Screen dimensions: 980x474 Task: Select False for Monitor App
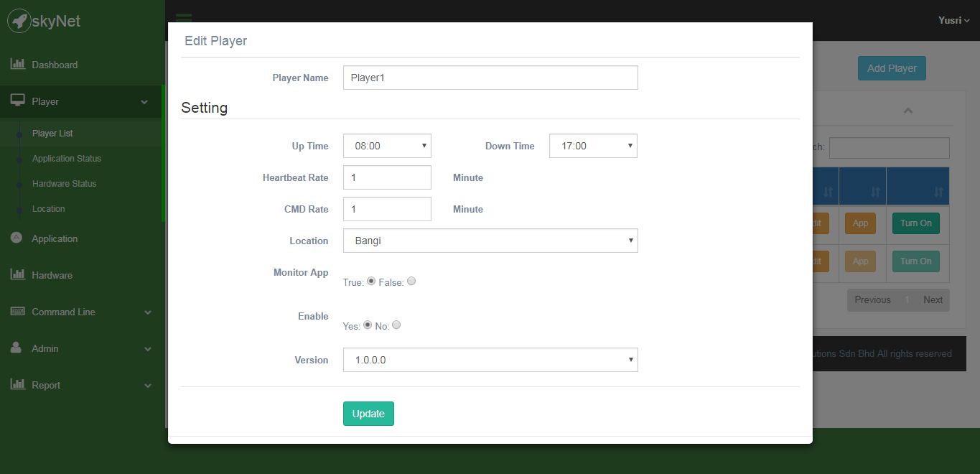pos(411,282)
